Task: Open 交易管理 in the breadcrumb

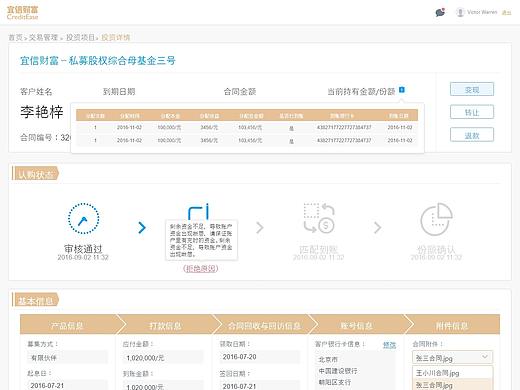Action: [x=43, y=37]
